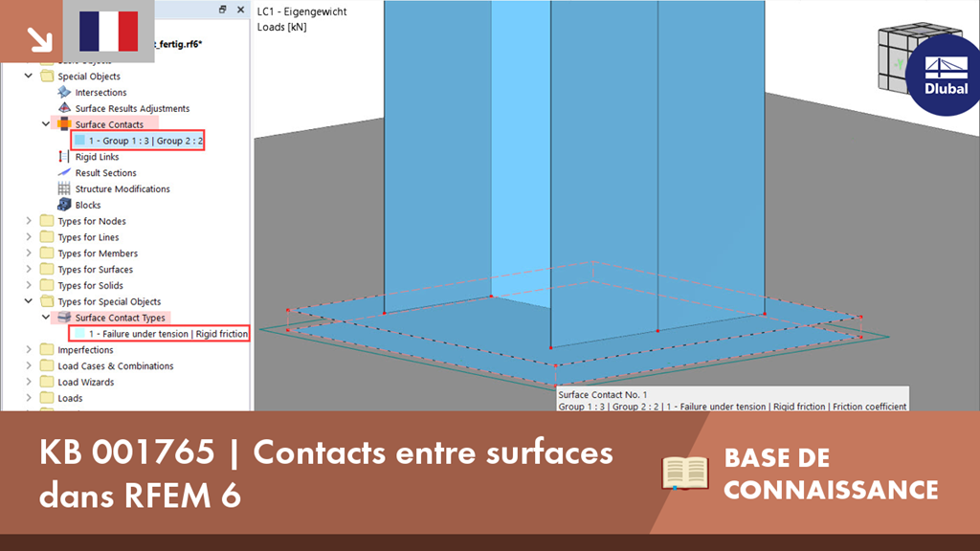Click the 'Surface Contact No. 1' tooltip text
The height and width of the screenshot is (551, 980).
pos(603,394)
